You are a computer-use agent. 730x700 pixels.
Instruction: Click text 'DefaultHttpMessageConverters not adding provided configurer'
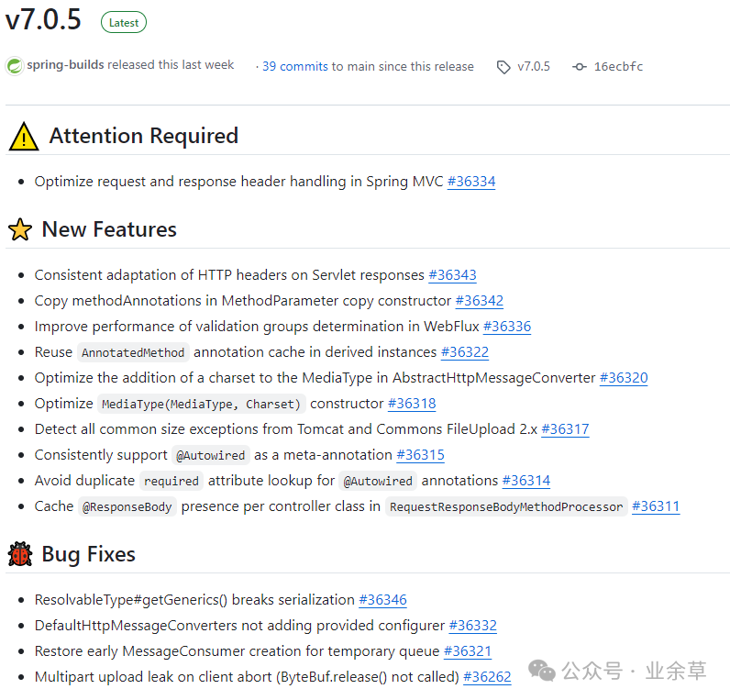coord(239,625)
